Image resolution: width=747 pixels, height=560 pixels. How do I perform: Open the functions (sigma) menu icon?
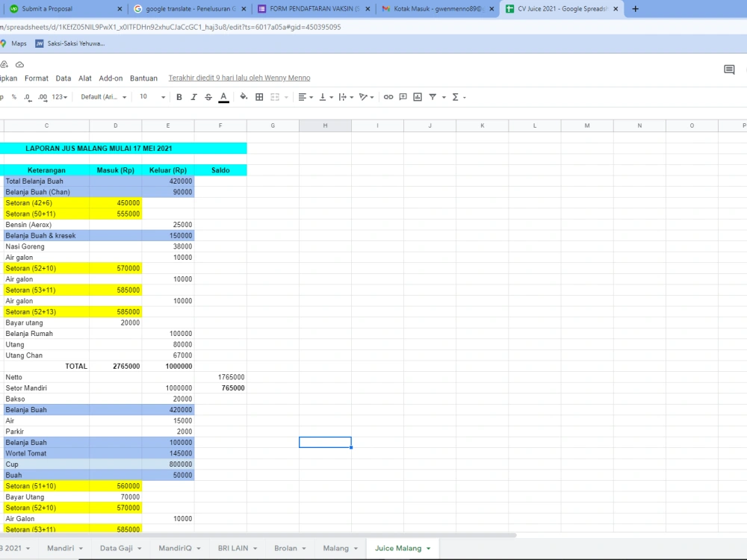[x=454, y=97]
